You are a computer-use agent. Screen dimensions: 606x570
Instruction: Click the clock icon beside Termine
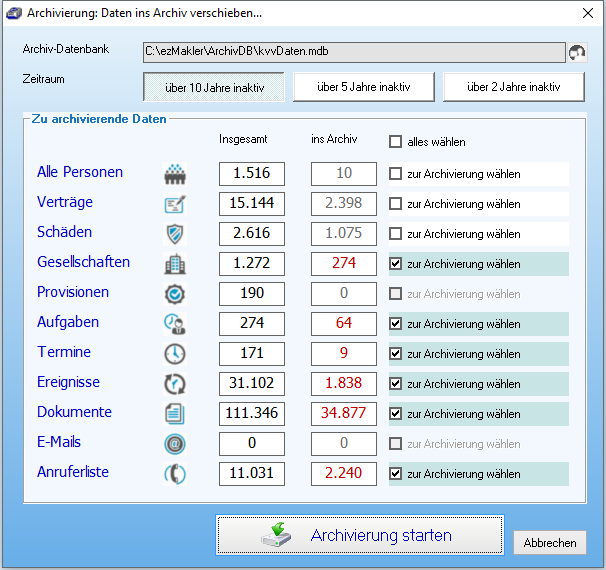click(176, 354)
